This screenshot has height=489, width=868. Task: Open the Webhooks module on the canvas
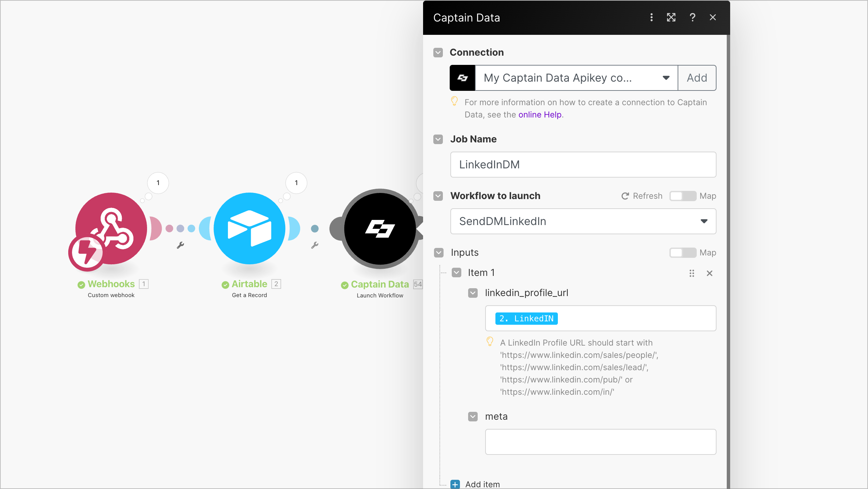[111, 228]
